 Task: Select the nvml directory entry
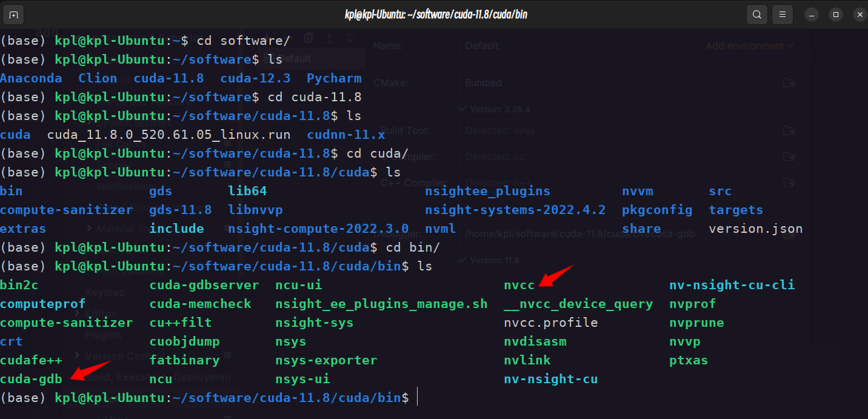(x=440, y=229)
